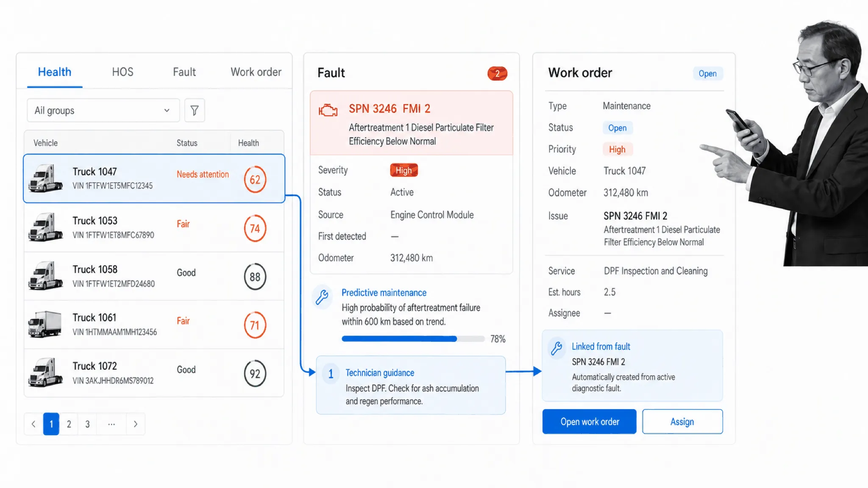The image size is (868, 488).
Task: Click the Assign button
Action: (682, 421)
